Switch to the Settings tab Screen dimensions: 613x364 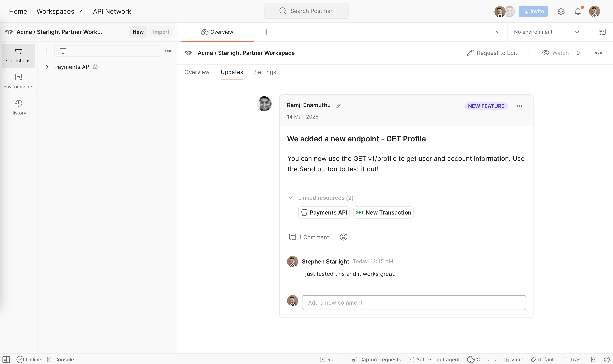pyautogui.click(x=265, y=72)
